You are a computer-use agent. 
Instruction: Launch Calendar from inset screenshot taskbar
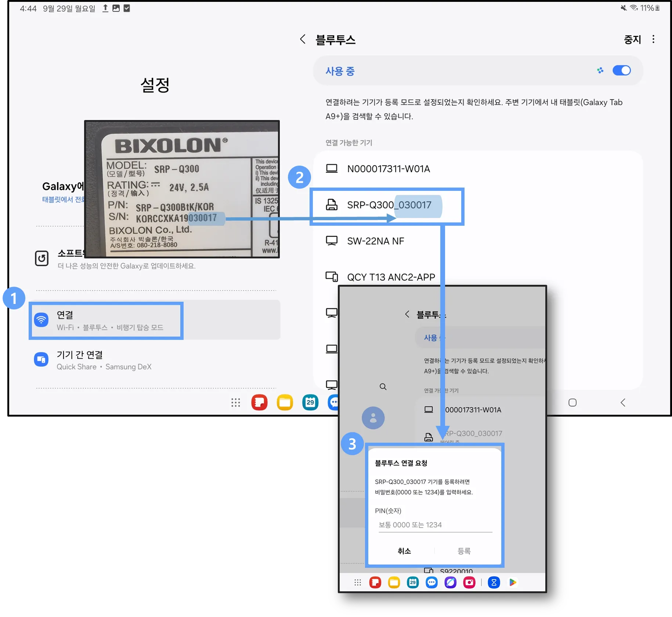(413, 582)
